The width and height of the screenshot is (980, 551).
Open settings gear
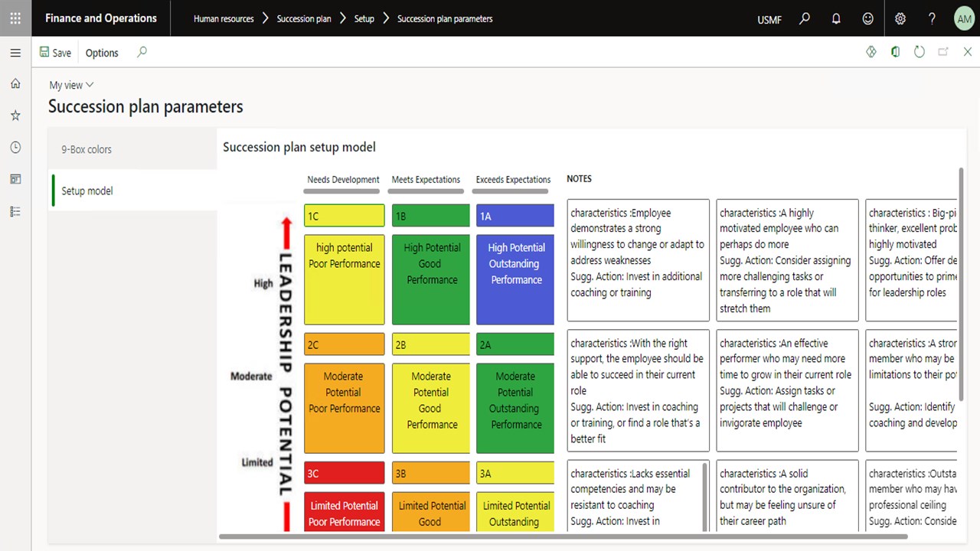[900, 18]
